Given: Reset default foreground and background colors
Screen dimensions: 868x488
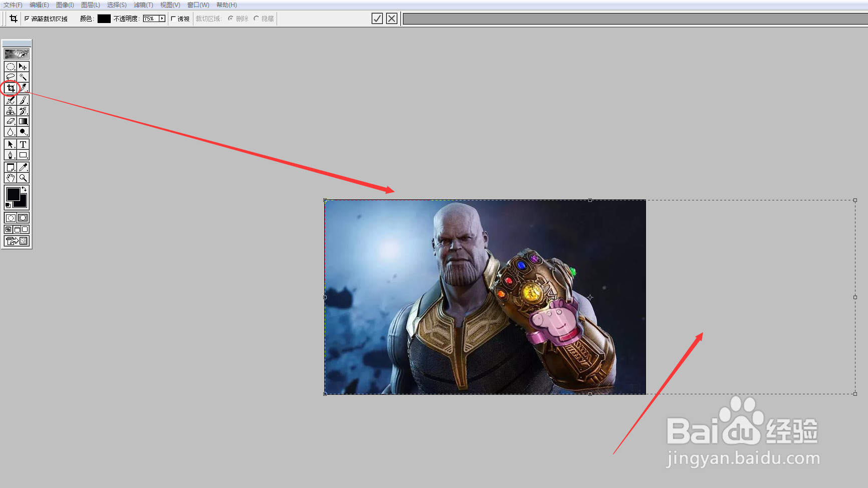Looking at the screenshot, I should pos(8,205).
